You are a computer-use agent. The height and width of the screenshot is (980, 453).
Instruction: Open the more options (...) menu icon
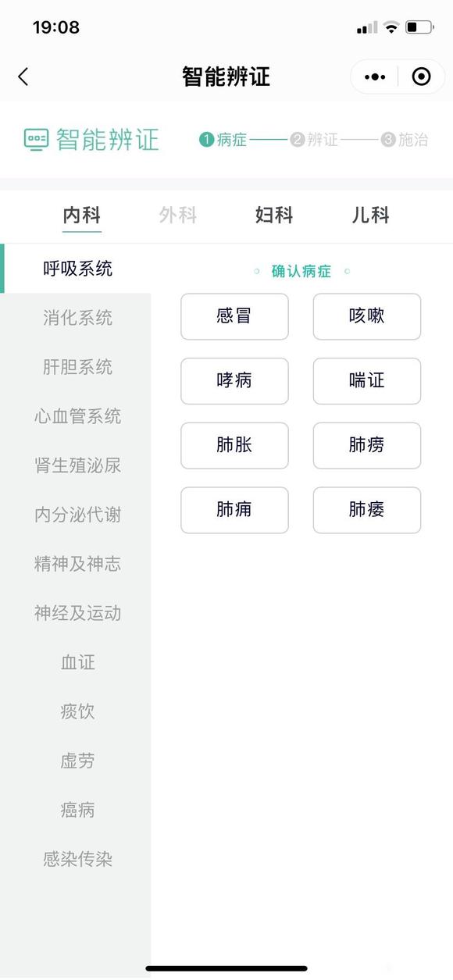click(374, 76)
